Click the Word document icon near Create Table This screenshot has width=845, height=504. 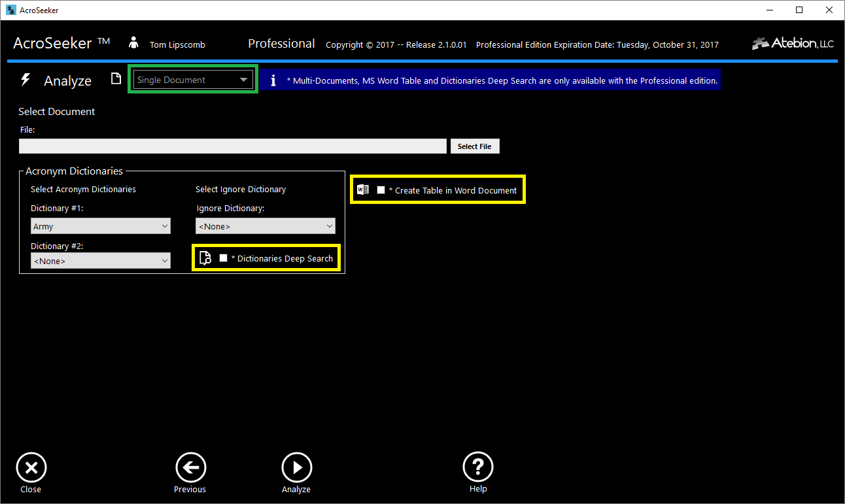pos(363,190)
